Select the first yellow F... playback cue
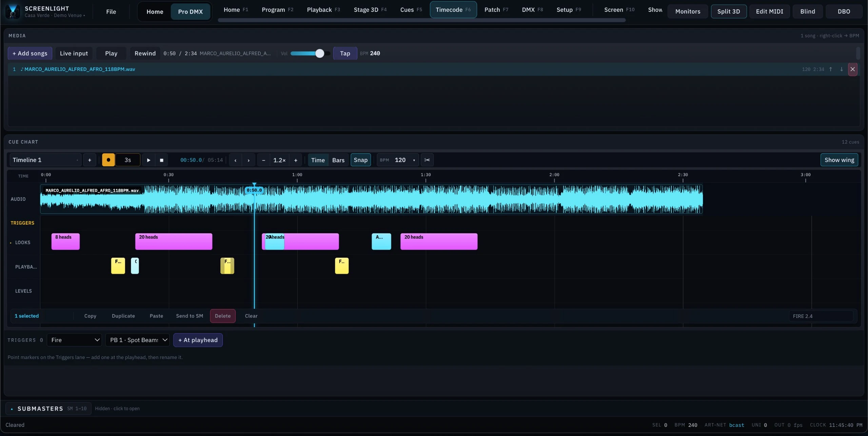The height and width of the screenshot is (436, 868). [x=118, y=266]
